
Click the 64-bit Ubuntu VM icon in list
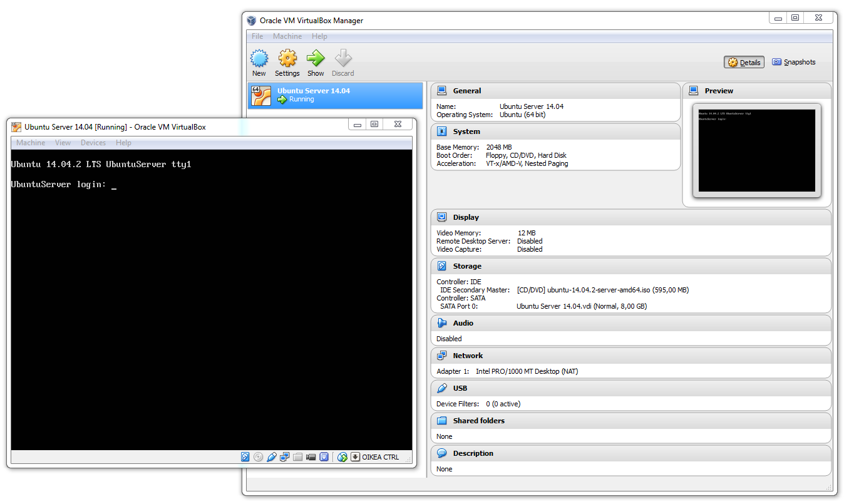[261, 96]
